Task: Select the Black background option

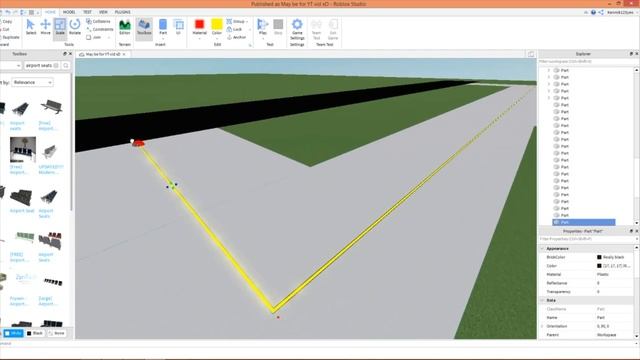Action: [x=35, y=333]
